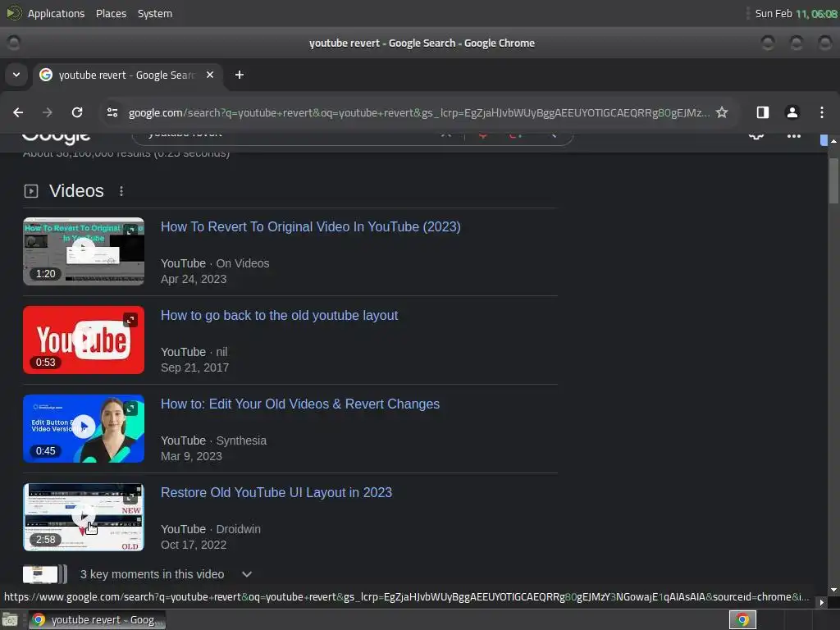Click the address bar URL field
Image resolution: width=840 pixels, height=630 pixels.
(x=418, y=112)
